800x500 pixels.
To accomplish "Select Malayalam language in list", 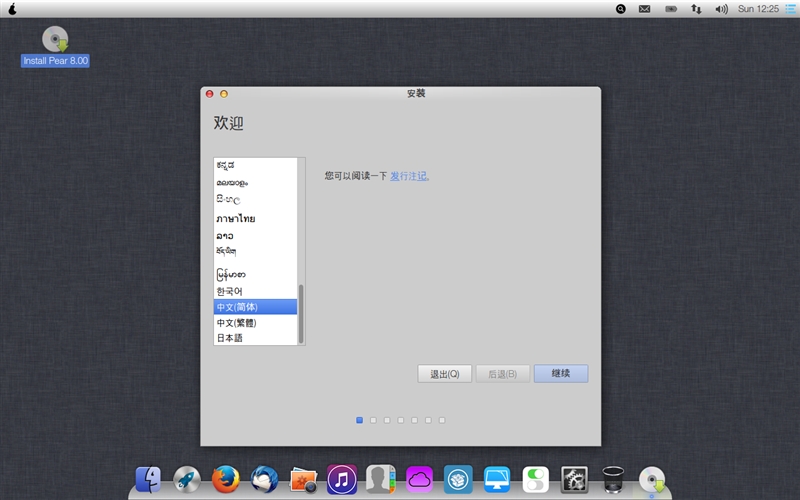I will (255, 183).
